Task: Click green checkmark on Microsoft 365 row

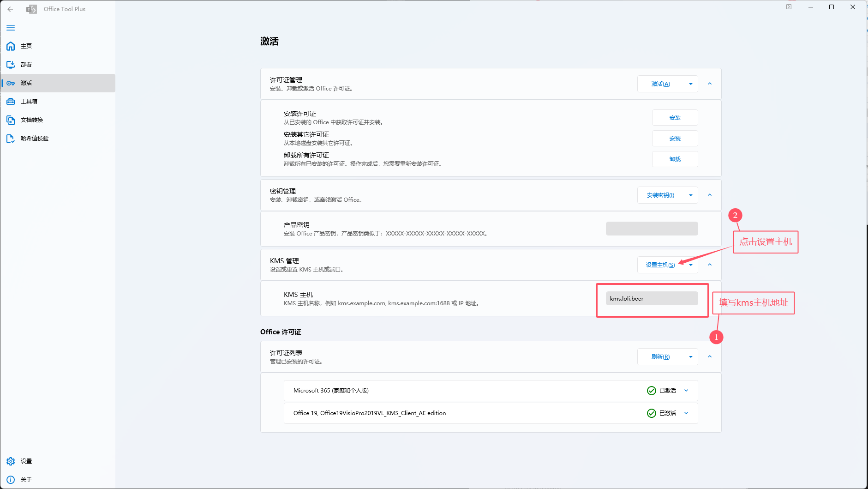Action: [x=652, y=391]
